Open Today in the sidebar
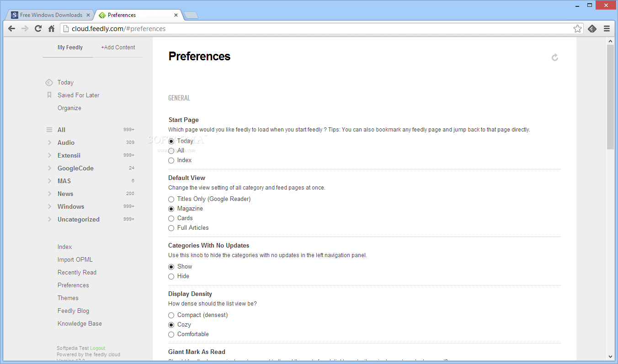This screenshot has width=618, height=364. (65, 83)
